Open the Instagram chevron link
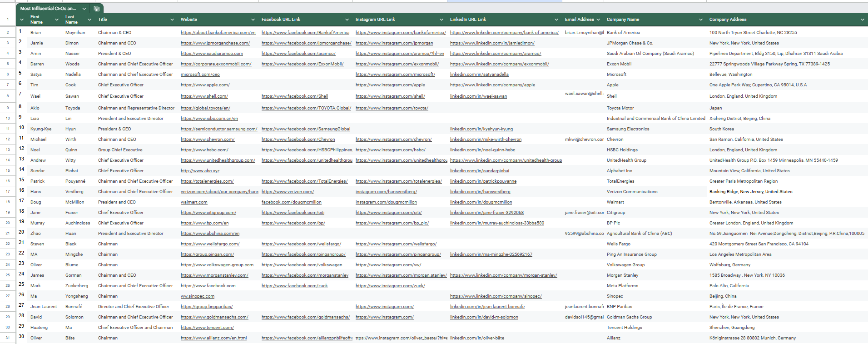This screenshot has height=344, width=868. tap(393, 140)
